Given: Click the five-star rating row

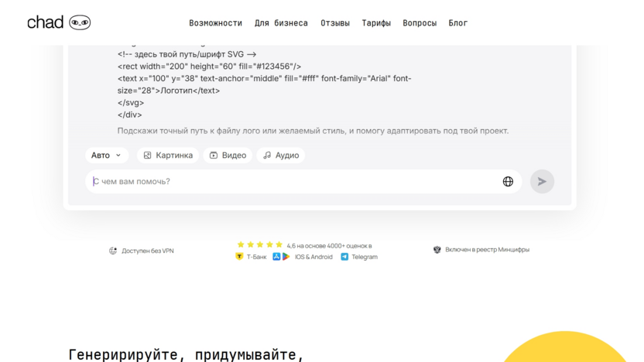Looking at the screenshot, I should coord(260,244).
